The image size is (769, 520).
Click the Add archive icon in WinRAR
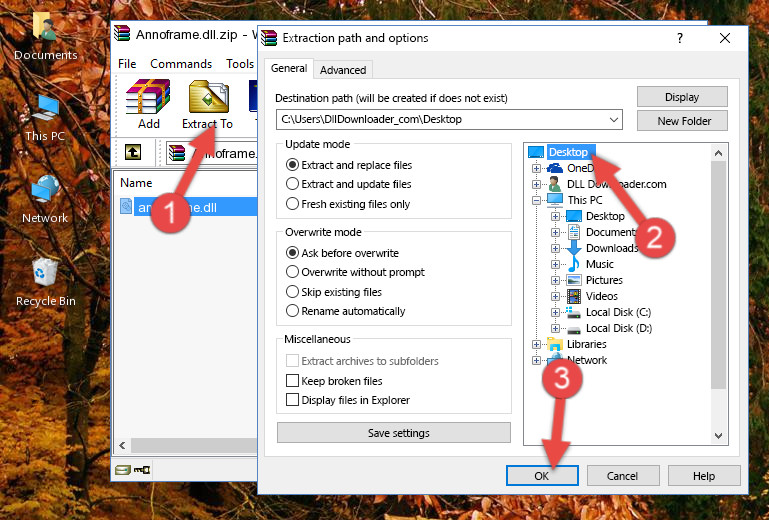point(148,97)
